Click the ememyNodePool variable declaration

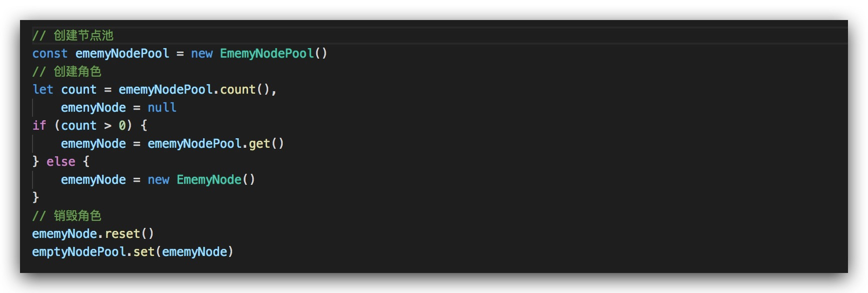(x=122, y=54)
